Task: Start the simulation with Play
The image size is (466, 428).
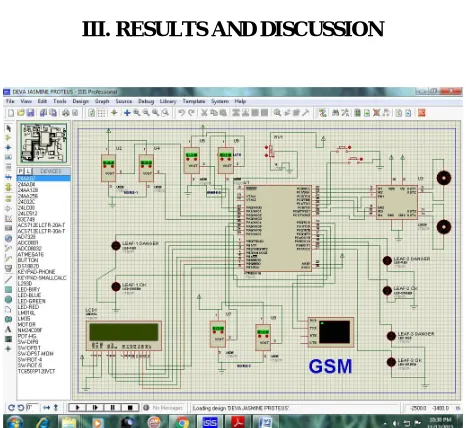Action: 78,407
